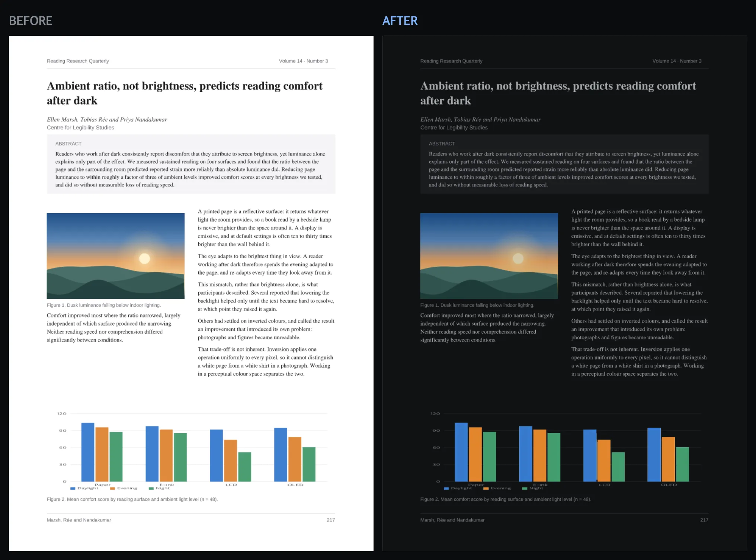Click the ABSTRACT heading in the BEFORE page
The width and height of the screenshot is (756, 560).
[x=68, y=144]
